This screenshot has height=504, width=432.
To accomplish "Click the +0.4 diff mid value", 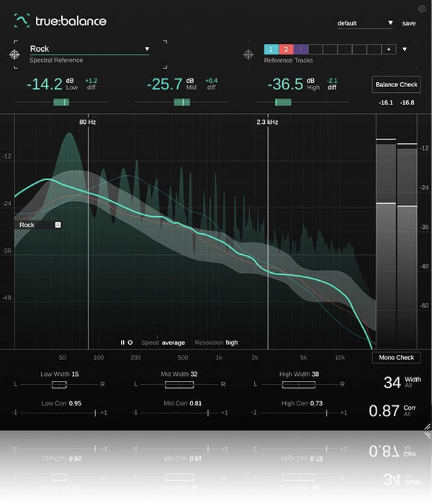I will pos(211,81).
